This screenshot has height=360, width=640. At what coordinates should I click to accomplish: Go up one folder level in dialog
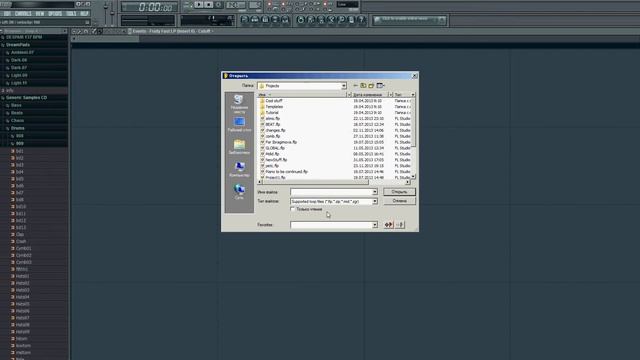pyautogui.click(x=363, y=86)
